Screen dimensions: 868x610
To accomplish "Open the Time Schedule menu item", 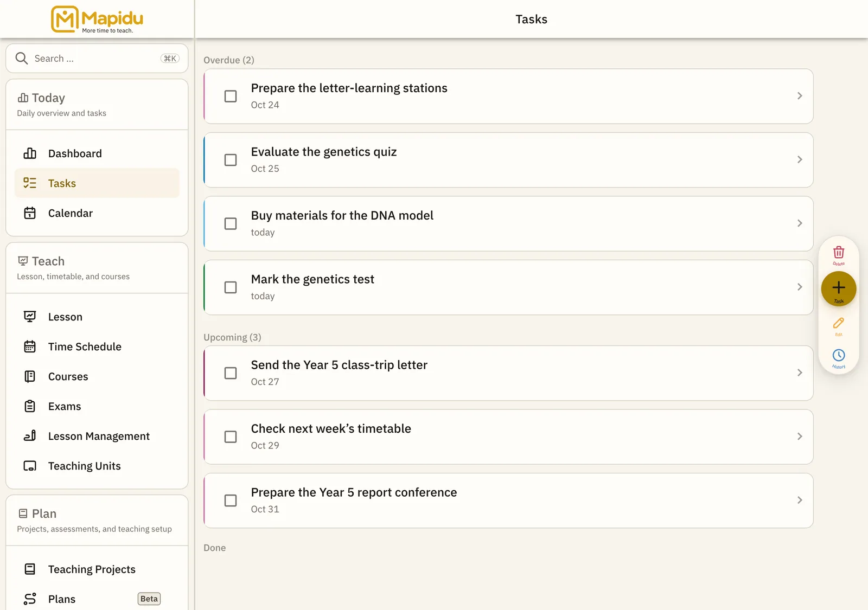I will (x=97, y=346).
